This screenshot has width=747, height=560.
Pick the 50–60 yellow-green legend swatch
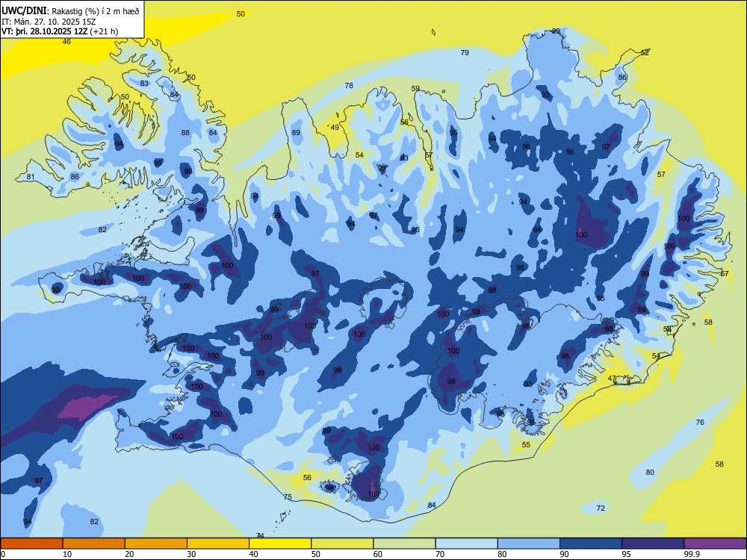(342, 544)
